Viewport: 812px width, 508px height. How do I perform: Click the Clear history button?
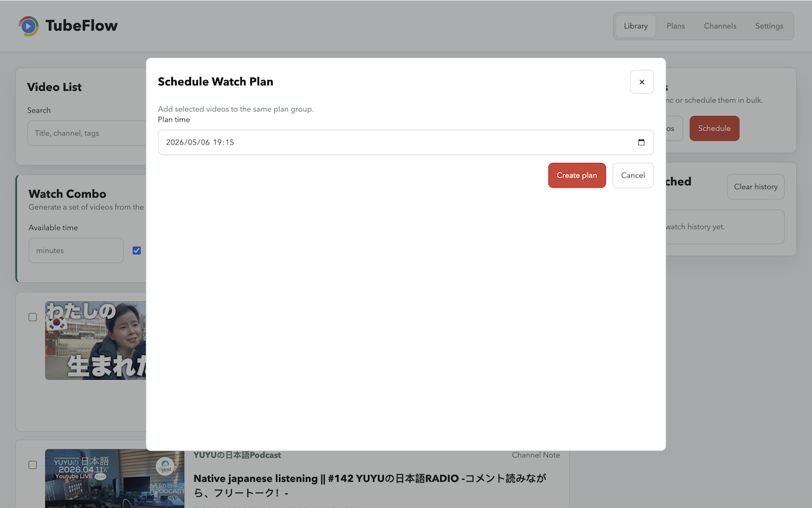(x=756, y=187)
